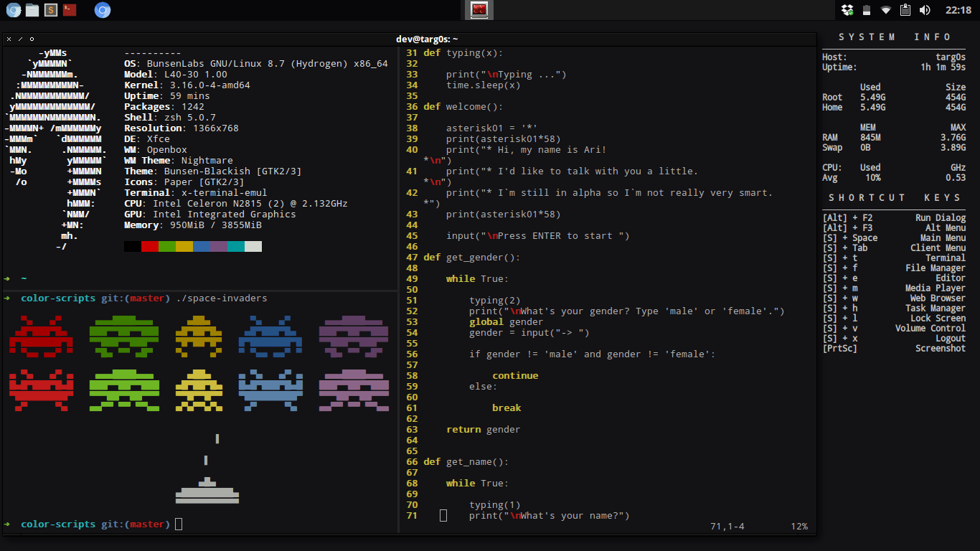Click the time.sleep(x) code line
980x551 pixels.
coord(484,85)
